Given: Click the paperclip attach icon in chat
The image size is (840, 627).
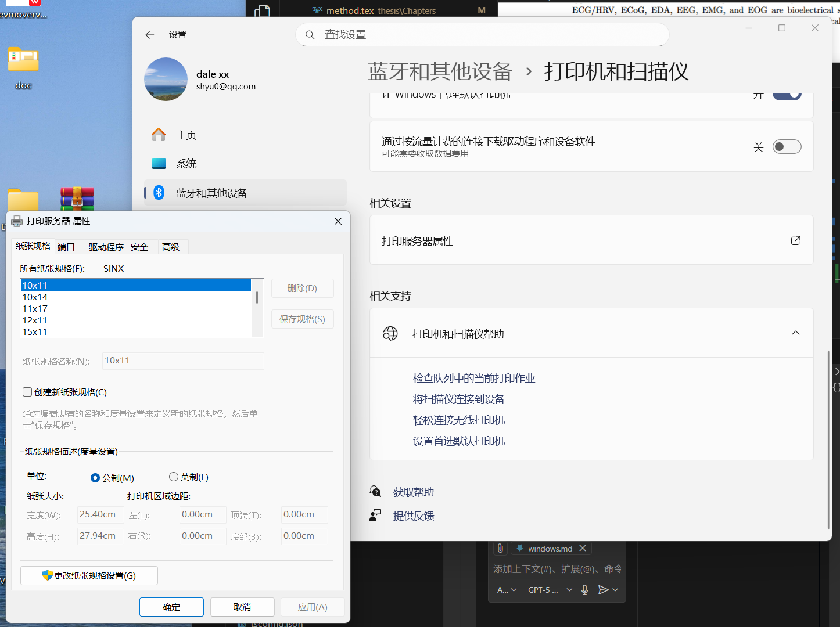Looking at the screenshot, I should 500,548.
